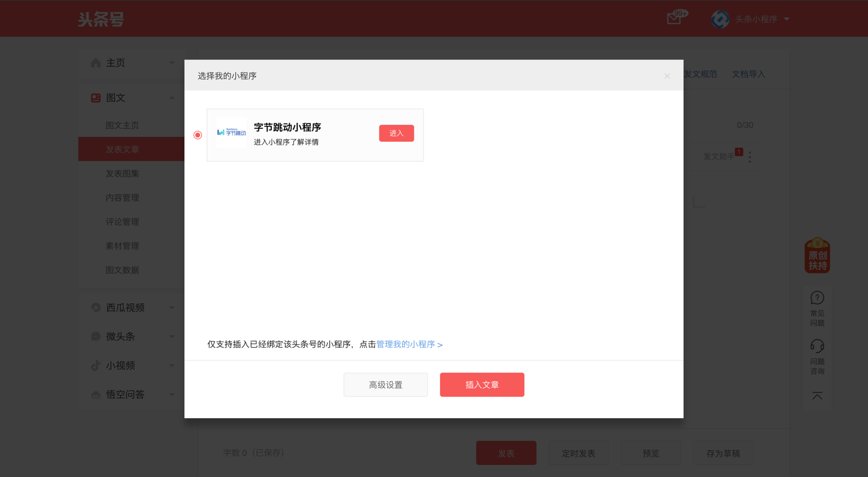Click the 悟空问答 icon
This screenshot has height=477, width=868.
[96, 395]
